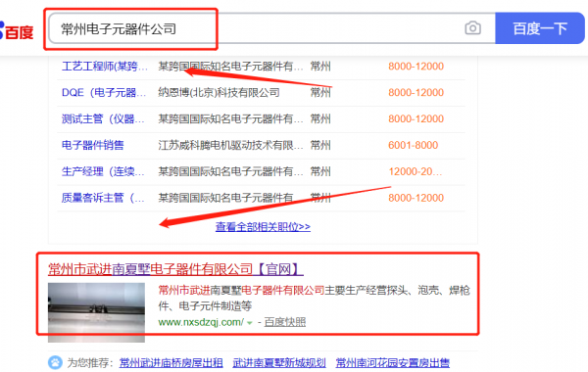
Task: Click the www.nxsdzqj.com/ URL
Action: click(201, 322)
